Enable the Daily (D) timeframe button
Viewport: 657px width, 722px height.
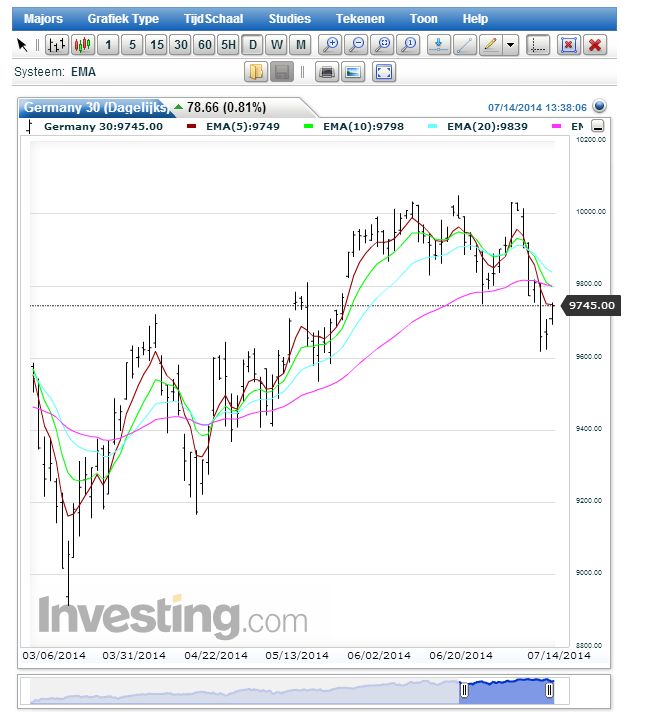pyautogui.click(x=253, y=45)
